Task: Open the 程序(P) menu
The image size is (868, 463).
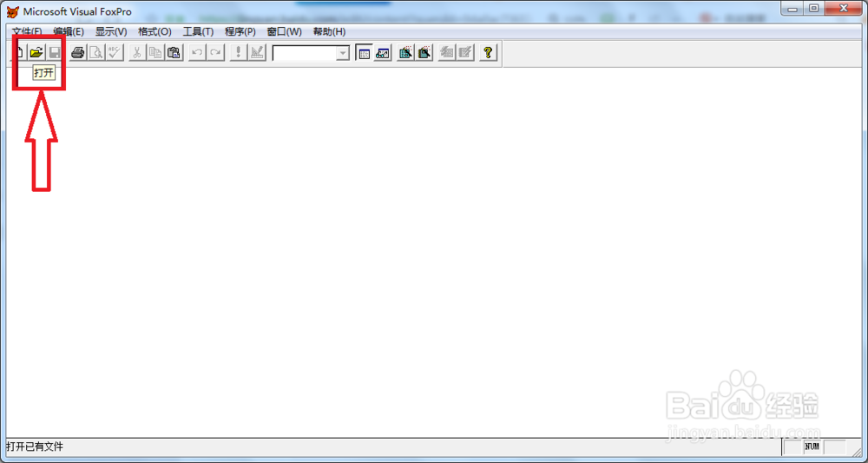Action: point(240,31)
